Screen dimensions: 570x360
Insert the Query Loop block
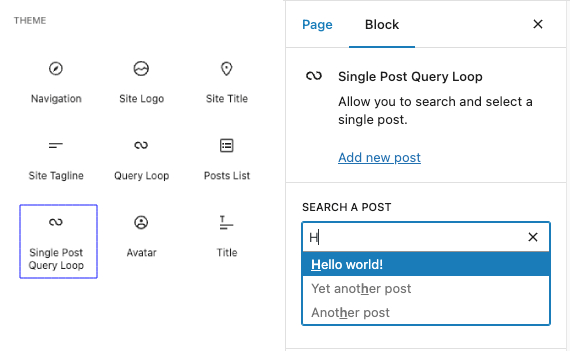click(x=141, y=159)
